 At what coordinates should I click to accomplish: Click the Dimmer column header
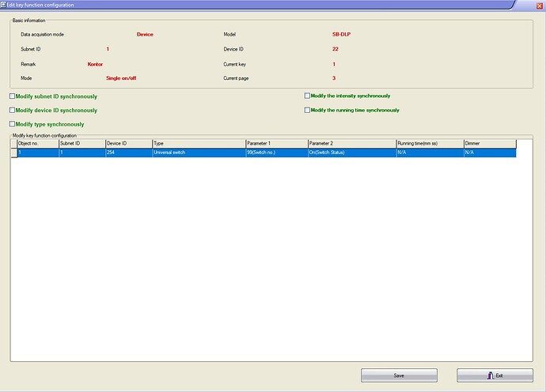point(490,143)
